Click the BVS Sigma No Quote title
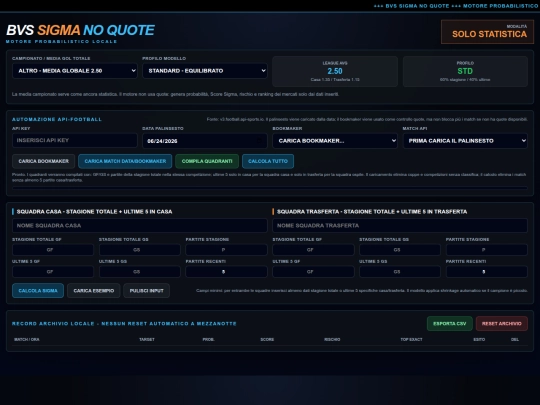Screen dimensions: 540x405 pos(81,30)
